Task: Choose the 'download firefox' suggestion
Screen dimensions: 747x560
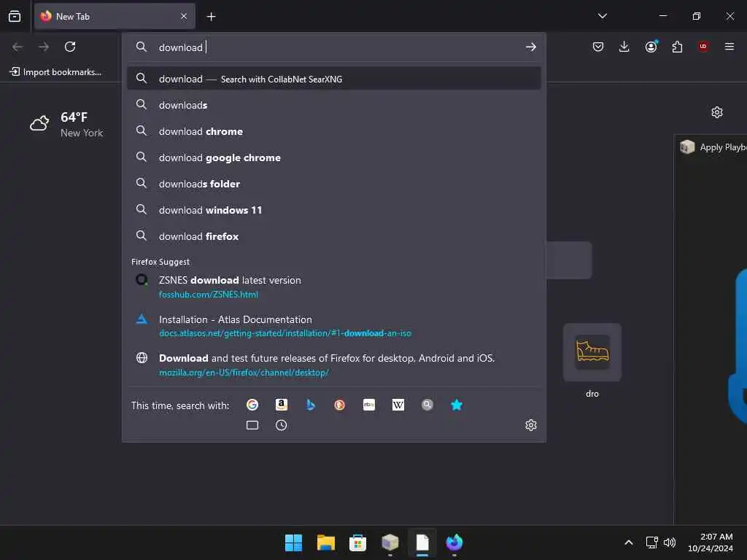Action: coord(334,236)
